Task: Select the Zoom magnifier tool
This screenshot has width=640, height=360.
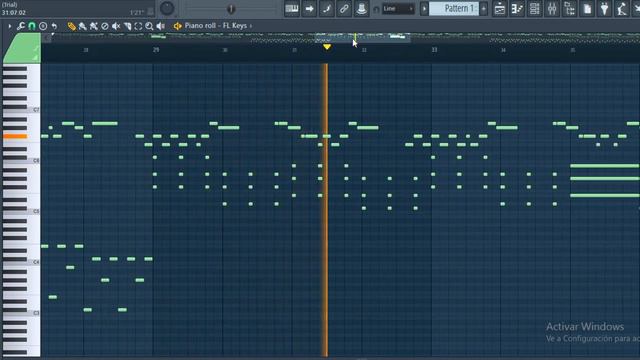Action: point(149,26)
